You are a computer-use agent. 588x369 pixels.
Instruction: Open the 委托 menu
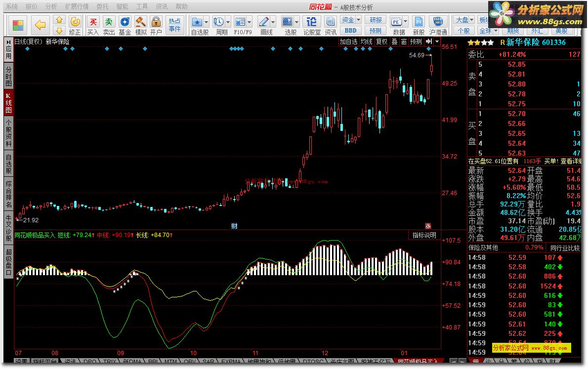[x=102, y=7]
